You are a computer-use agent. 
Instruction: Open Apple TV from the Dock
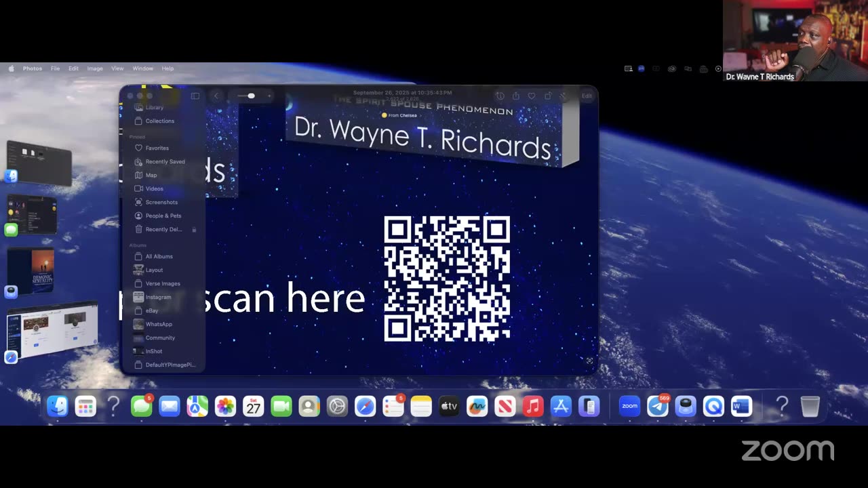449,406
